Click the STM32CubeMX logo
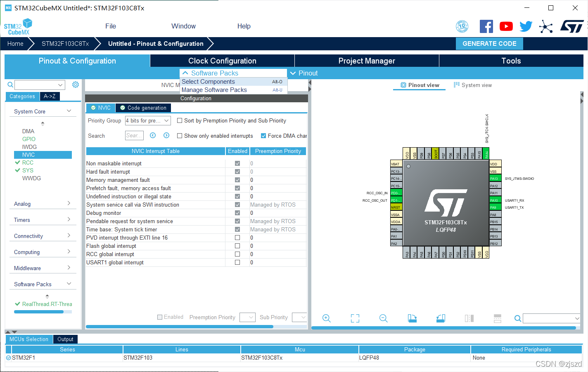The image size is (588, 372). pos(18,27)
